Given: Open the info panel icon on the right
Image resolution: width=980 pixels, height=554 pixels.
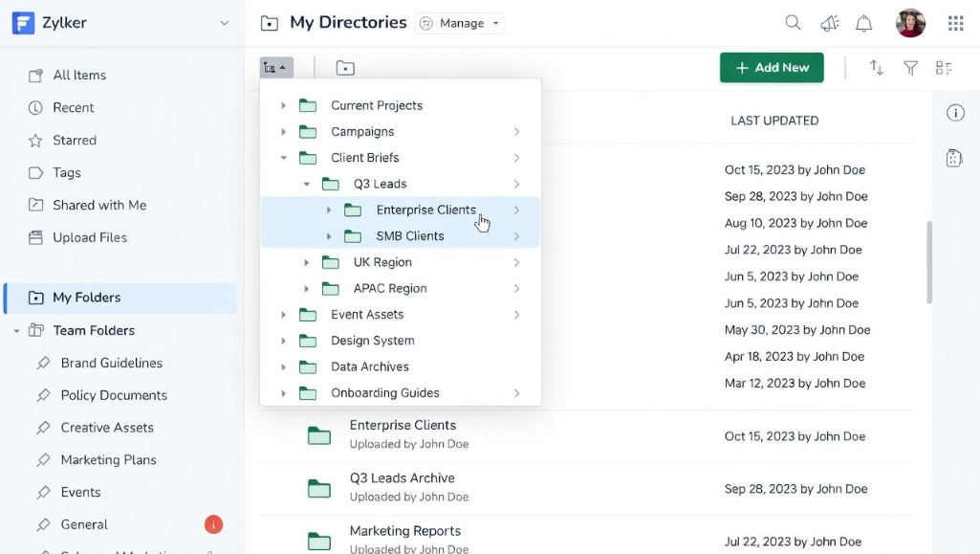Looking at the screenshot, I should pyautogui.click(x=955, y=113).
